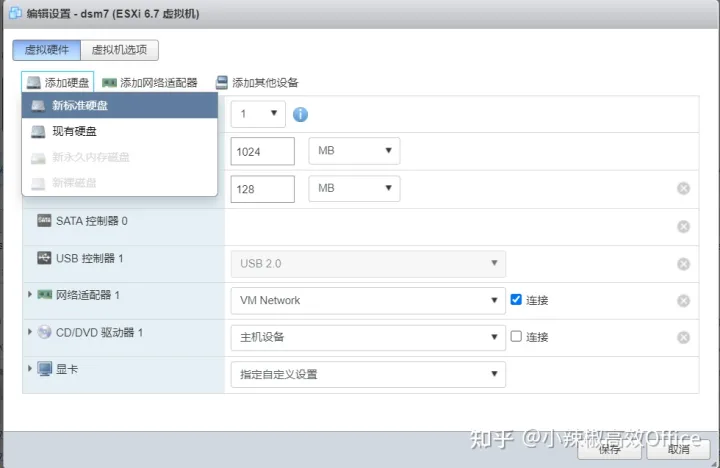Switch to the 虚拟机选项 tab

click(119, 50)
